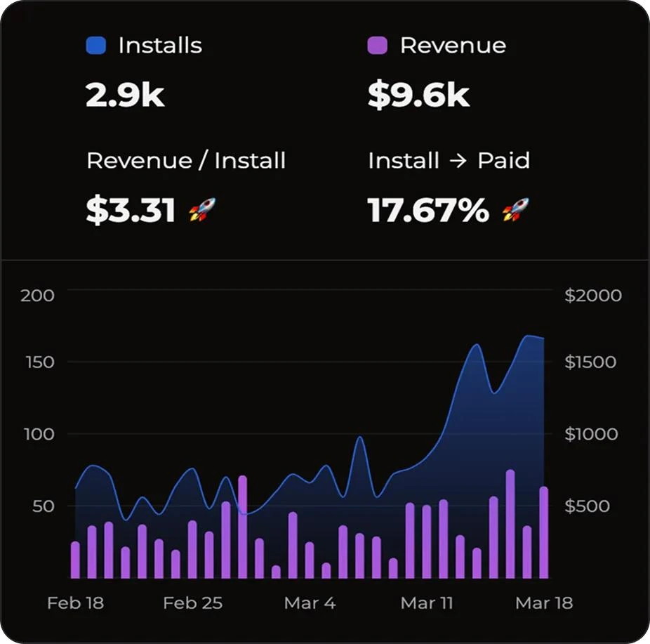Click the rocket emoji next to 17.67%
The width and height of the screenshot is (650, 644).
517,209
